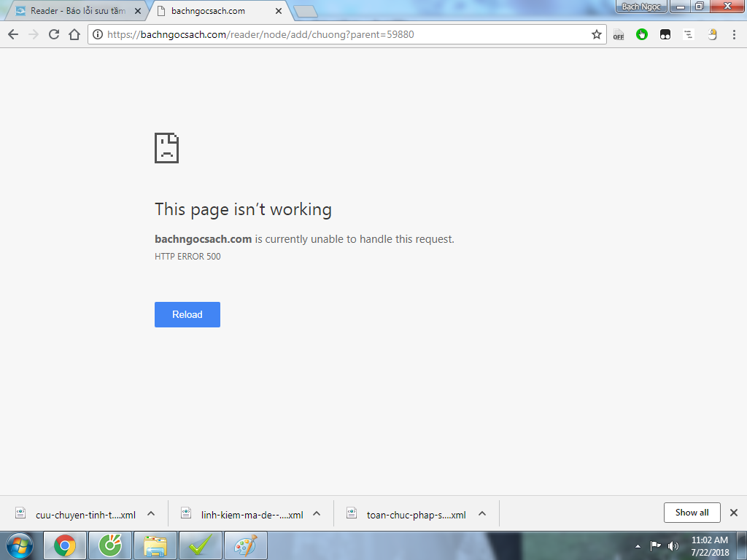Reload page using toolbar refresh icon
747x560 pixels.
tap(53, 34)
